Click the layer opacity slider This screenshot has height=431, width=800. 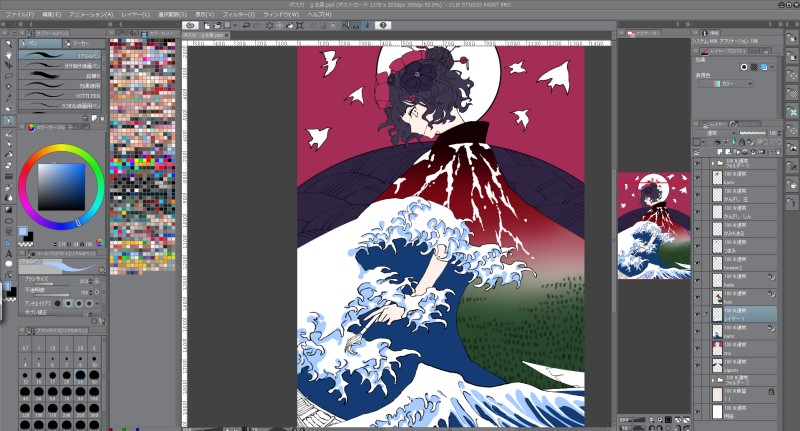(x=753, y=133)
